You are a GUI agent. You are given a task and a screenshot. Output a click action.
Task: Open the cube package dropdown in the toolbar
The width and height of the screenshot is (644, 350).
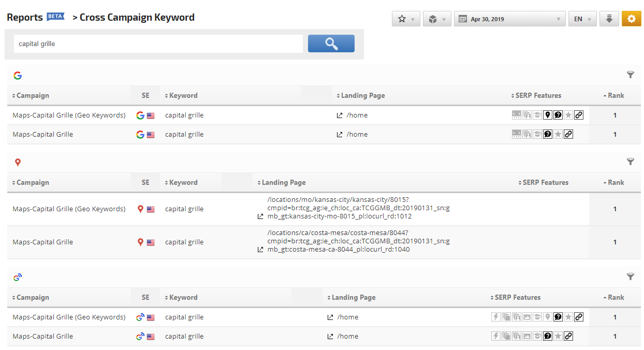coord(437,19)
